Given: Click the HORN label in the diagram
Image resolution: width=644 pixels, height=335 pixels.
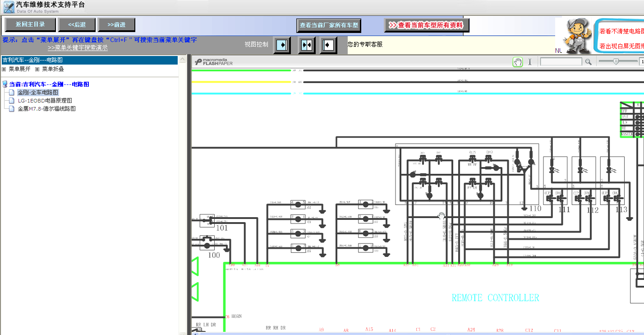Looking at the screenshot, I should coord(237,316).
